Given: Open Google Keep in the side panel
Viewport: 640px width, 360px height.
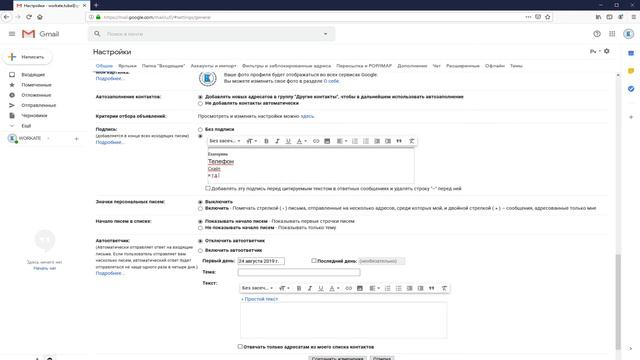Looking at the screenshot, I should pos(631,71).
